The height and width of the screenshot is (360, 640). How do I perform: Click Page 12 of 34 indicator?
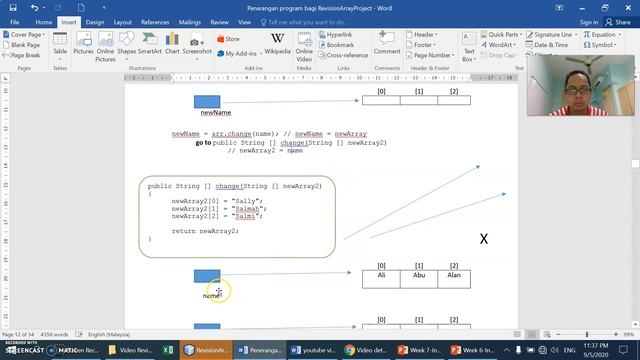[x=18, y=335]
